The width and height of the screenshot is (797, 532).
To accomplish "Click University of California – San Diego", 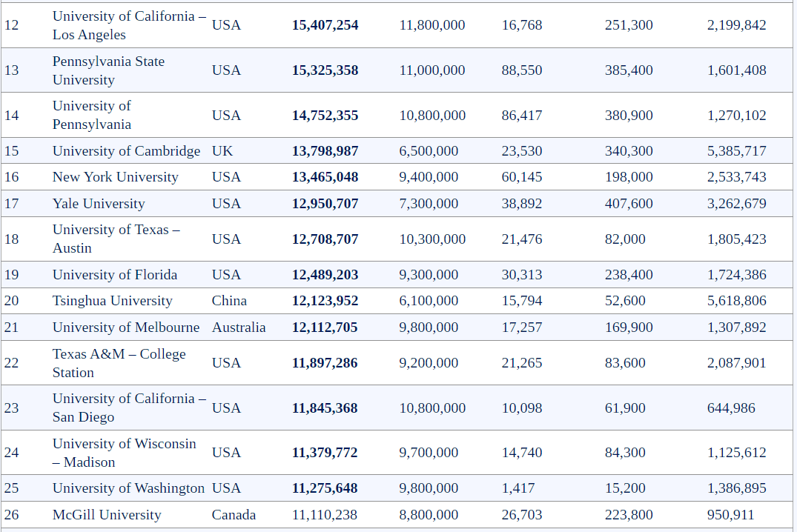I will point(129,408).
